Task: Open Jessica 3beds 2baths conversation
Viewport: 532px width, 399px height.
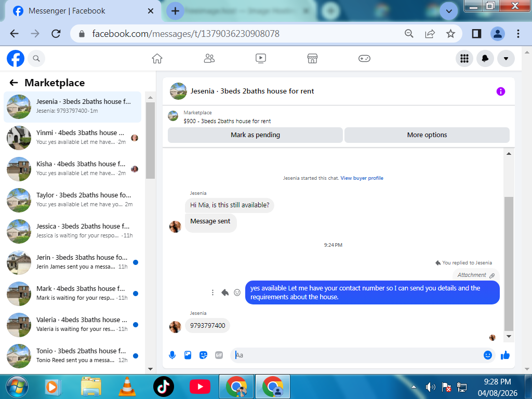Action: pos(72,231)
